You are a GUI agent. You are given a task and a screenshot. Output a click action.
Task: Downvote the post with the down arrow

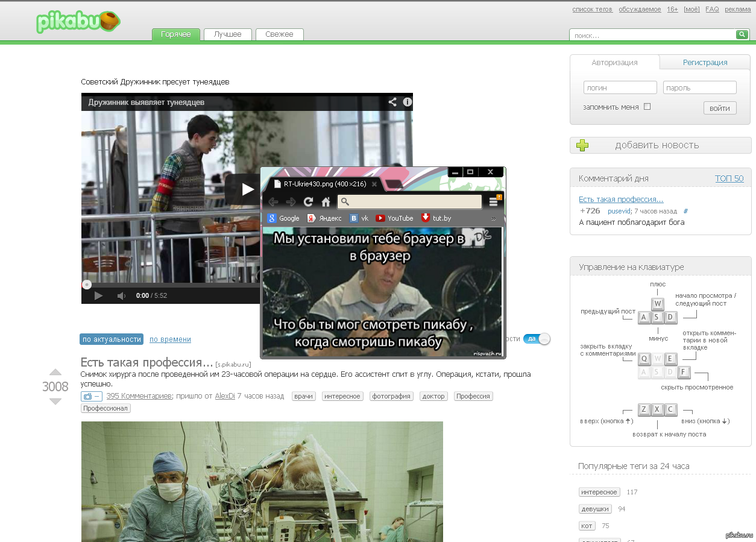[55, 401]
